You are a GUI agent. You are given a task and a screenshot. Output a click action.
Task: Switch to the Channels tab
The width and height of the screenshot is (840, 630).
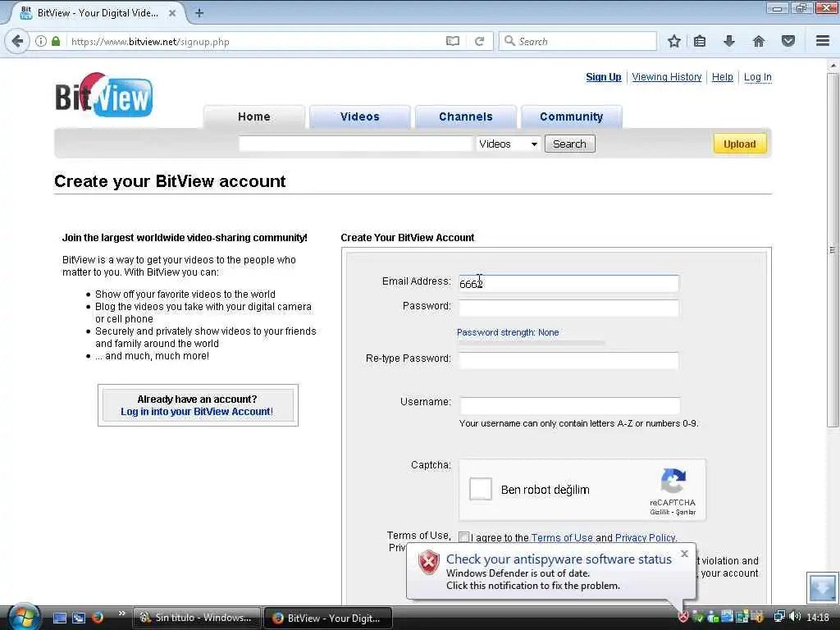(466, 116)
